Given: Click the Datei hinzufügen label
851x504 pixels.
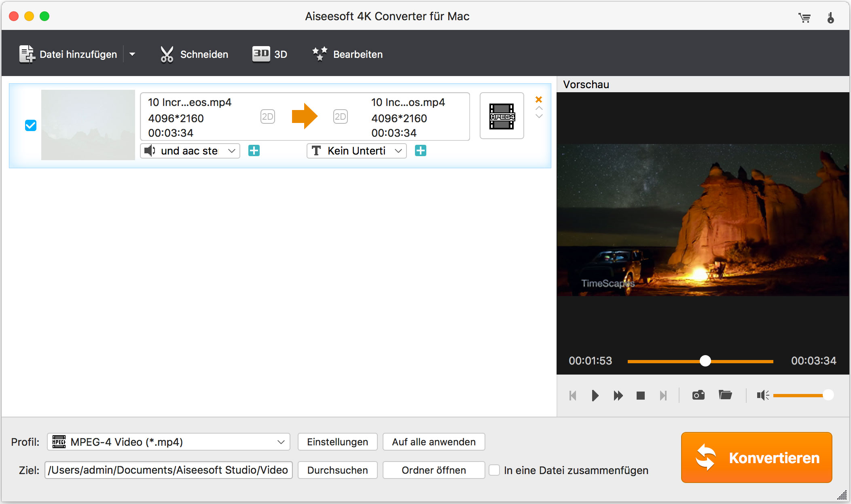Looking at the screenshot, I should [78, 54].
